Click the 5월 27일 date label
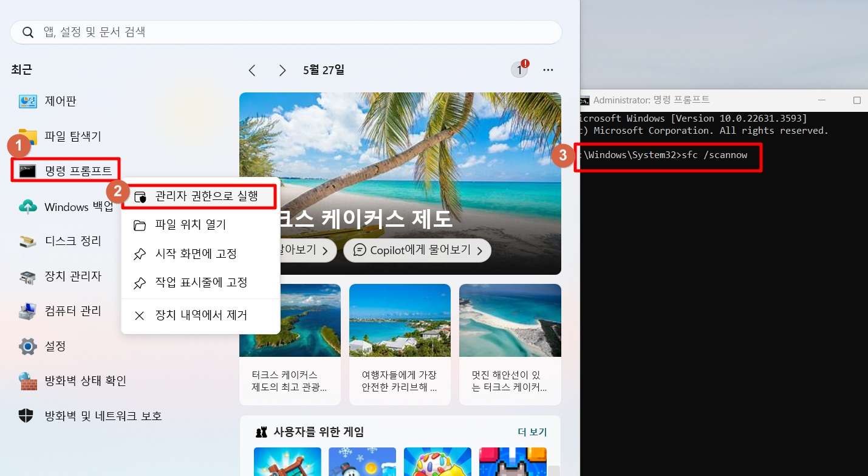868x476 pixels. point(324,71)
